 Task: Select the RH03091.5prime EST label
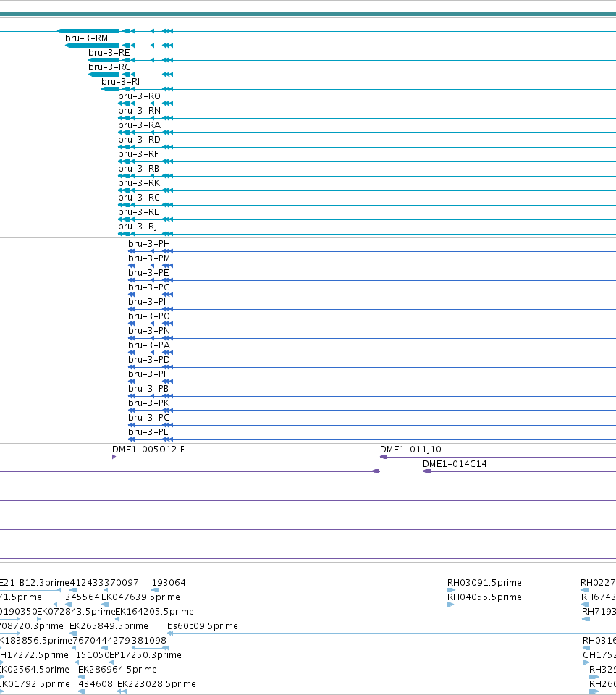click(x=484, y=583)
